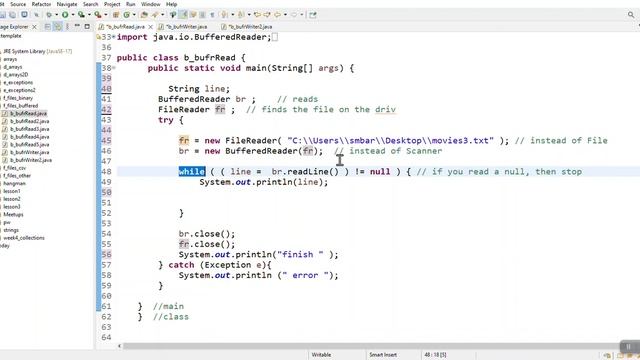Click the Run Last External Tool icon
Viewport: 640px width, 360px height.
pos(98,15)
